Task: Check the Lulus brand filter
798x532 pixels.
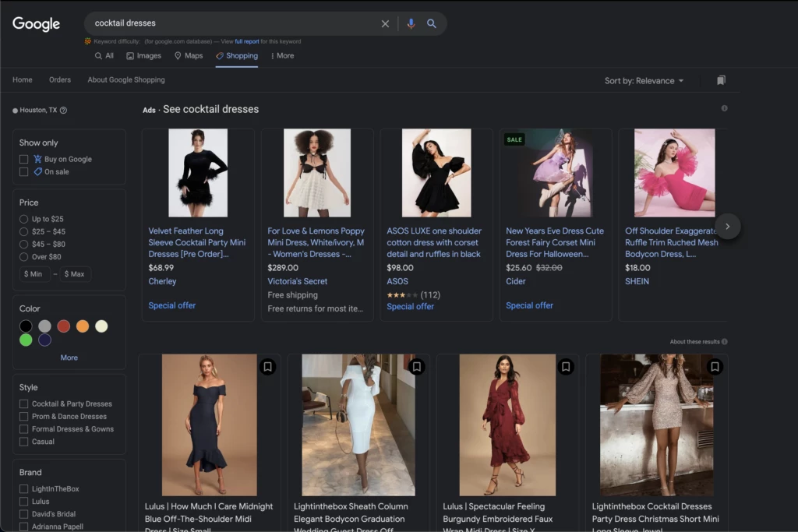Action: 23,502
